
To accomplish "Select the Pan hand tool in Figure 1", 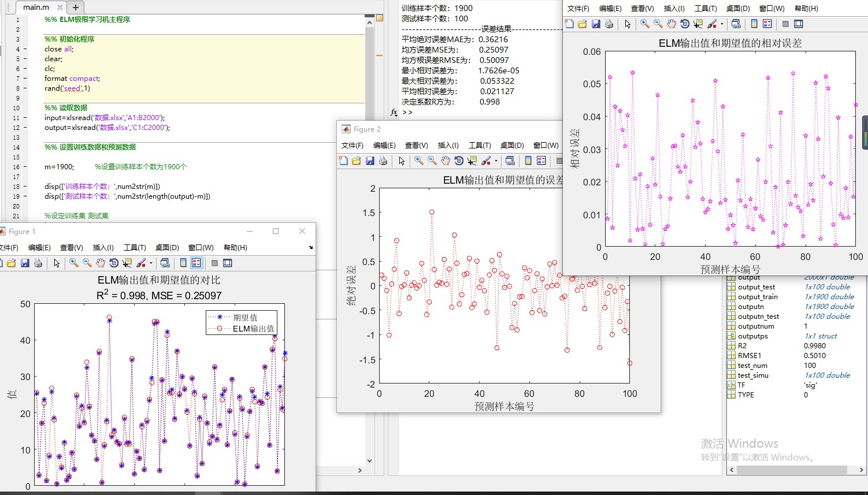I will [101, 263].
